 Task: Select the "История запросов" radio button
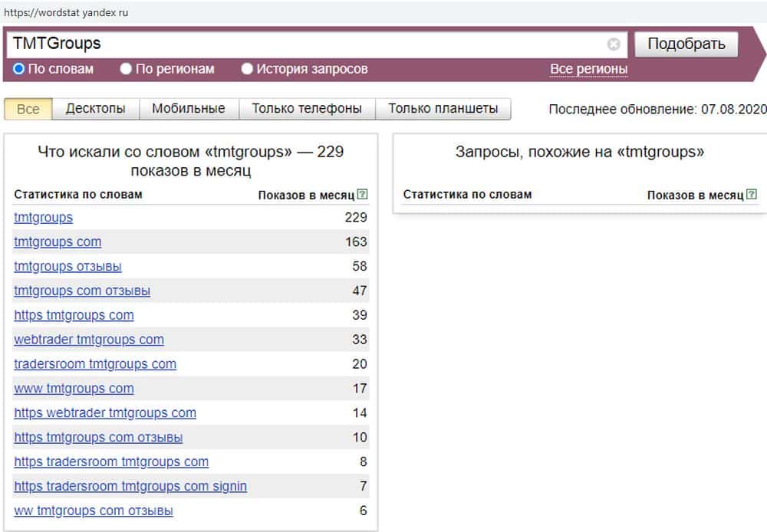247,69
